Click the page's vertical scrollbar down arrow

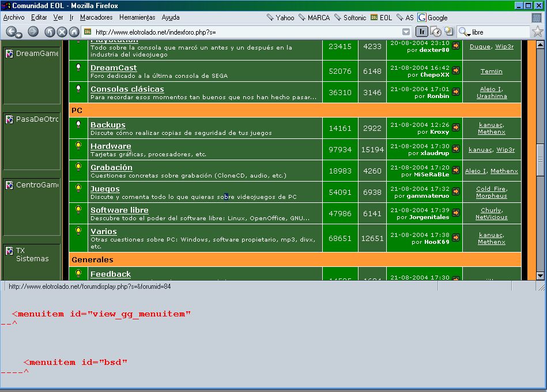540,276
